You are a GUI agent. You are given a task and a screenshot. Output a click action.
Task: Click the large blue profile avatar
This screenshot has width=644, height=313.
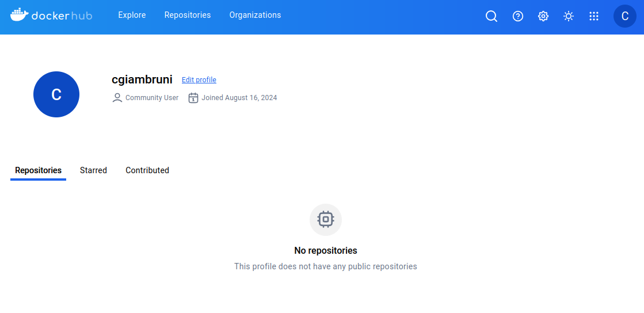[56, 94]
